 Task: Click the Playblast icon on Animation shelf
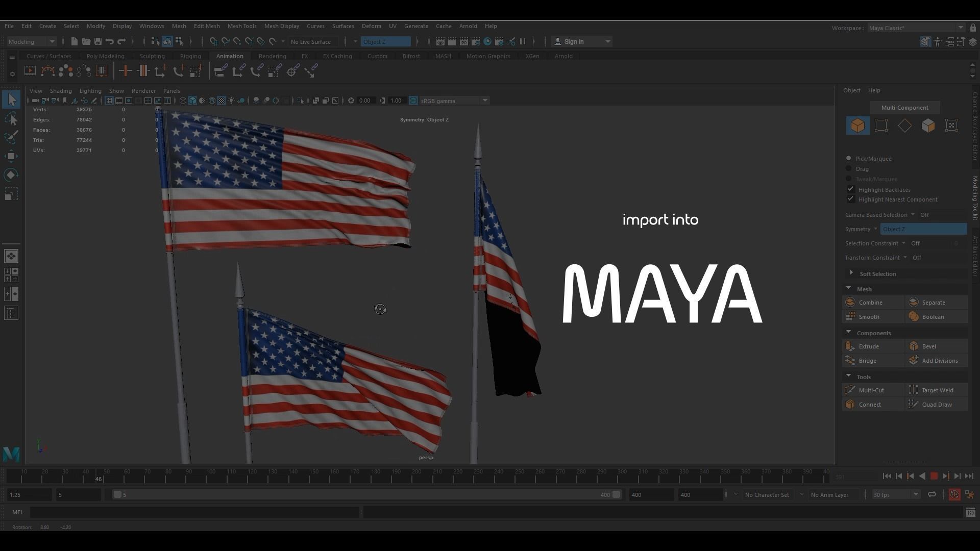30,71
